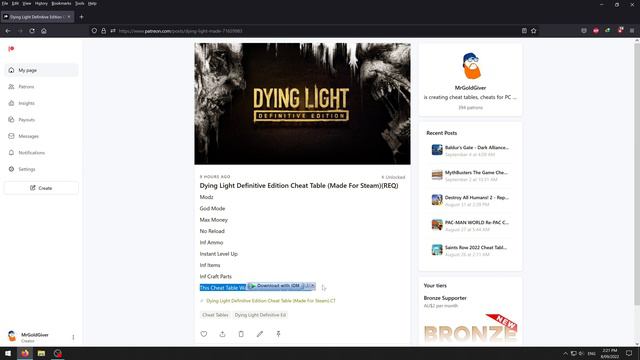Close the Dying Light Definitive Edition tab

click(x=69, y=17)
